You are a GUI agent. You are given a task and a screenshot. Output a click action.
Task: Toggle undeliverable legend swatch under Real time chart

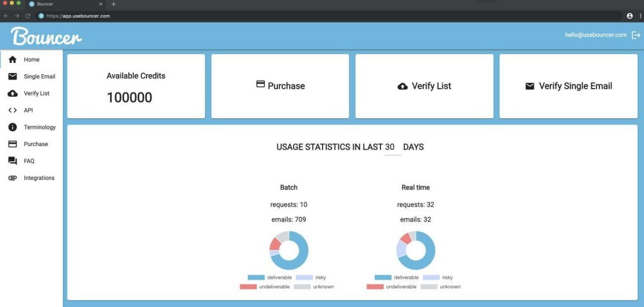(375, 287)
